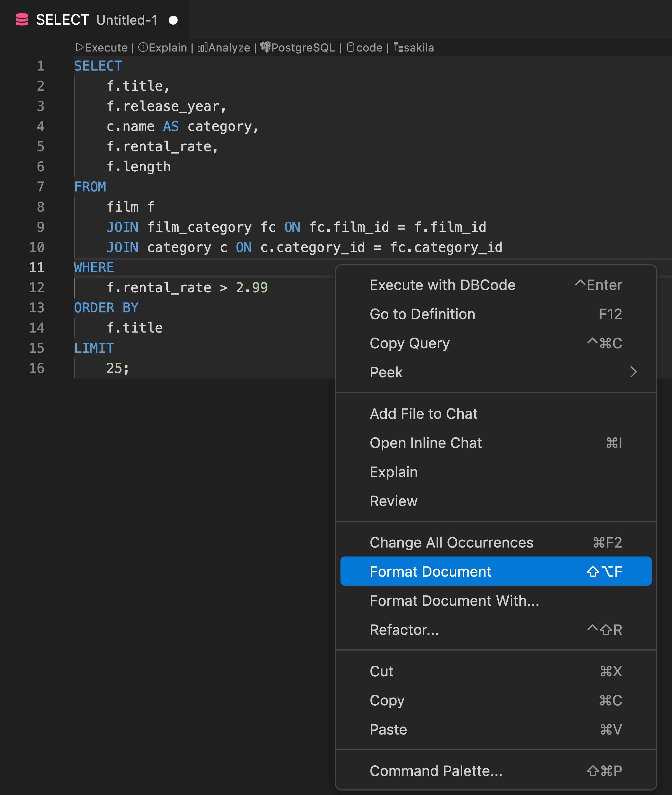The height and width of the screenshot is (795, 672).
Task: Open Refactor options from the menu
Action: pyautogui.click(x=404, y=630)
